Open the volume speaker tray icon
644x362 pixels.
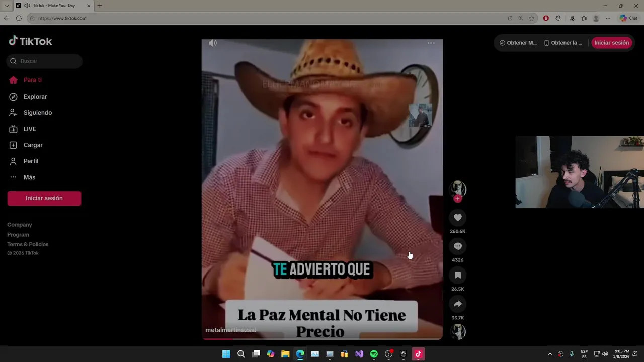click(x=605, y=354)
